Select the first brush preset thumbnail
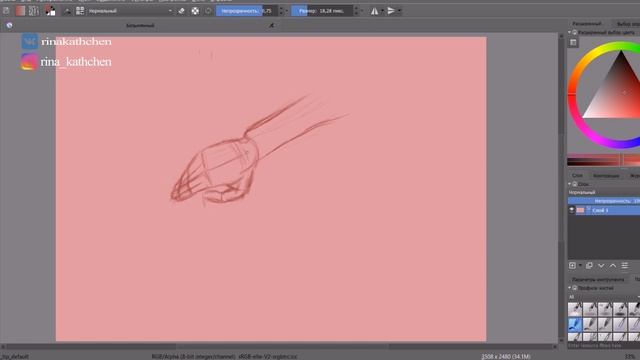The width and height of the screenshot is (640, 360). click(x=575, y=309)
